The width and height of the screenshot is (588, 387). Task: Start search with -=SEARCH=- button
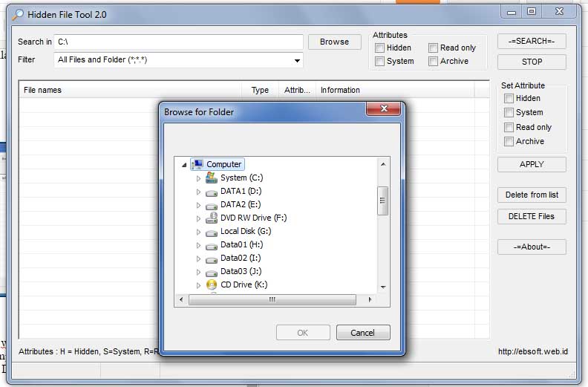click(x=532, y=41)
